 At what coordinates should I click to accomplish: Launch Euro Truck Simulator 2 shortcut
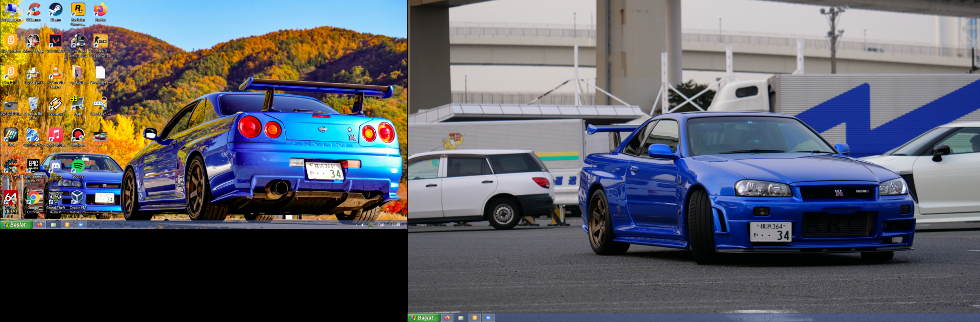pos(78,45)
